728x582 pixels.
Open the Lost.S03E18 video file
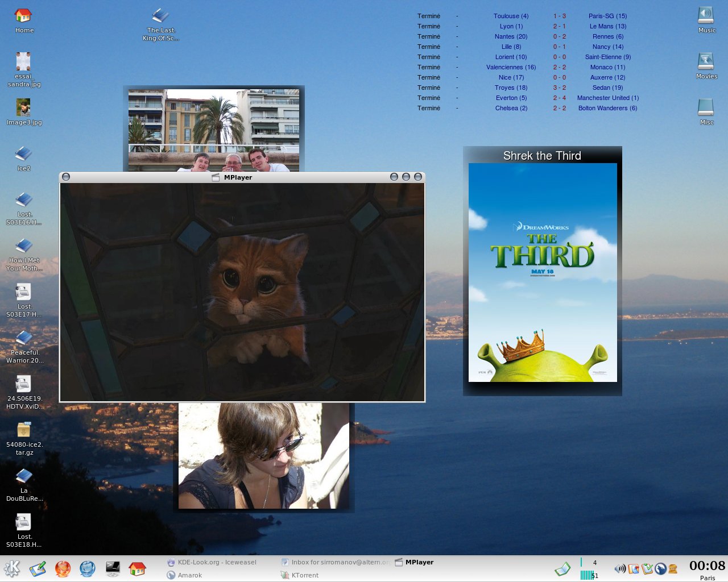pos(24,530)
